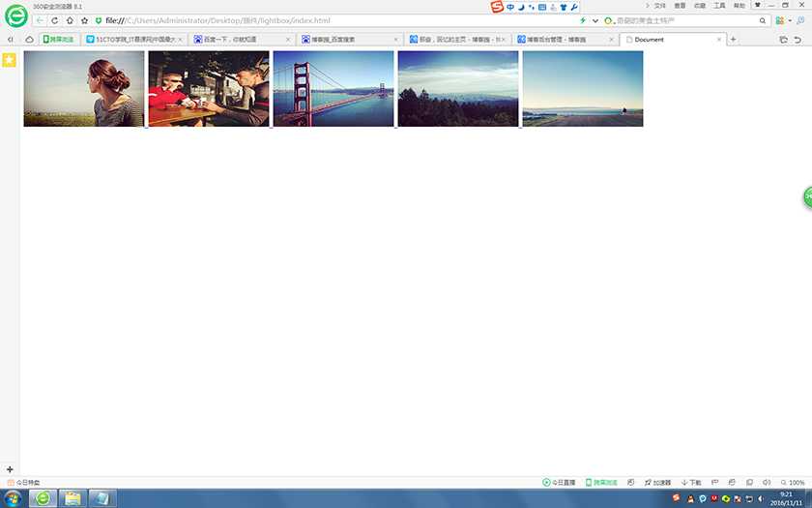812x508 pixels.
Task: Open the Golden Gate Bridge thumbnail
Action: tap(333, 88)
